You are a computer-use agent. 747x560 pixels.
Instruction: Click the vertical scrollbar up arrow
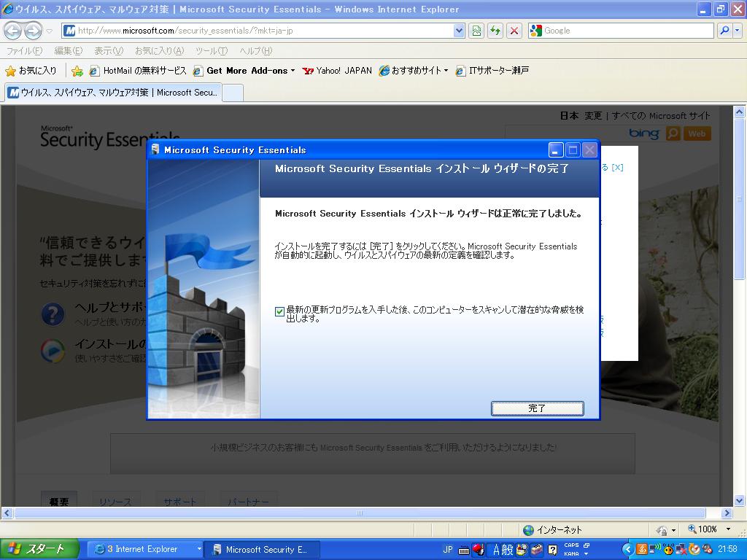[740, 112]
